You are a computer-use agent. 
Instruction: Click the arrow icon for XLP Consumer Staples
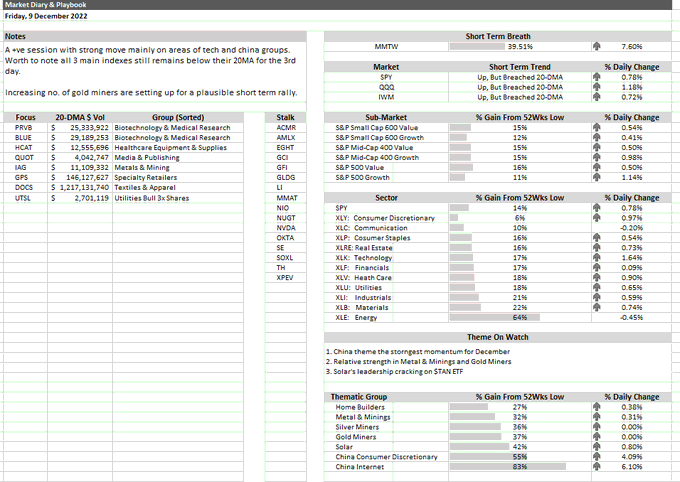[597, 237]
